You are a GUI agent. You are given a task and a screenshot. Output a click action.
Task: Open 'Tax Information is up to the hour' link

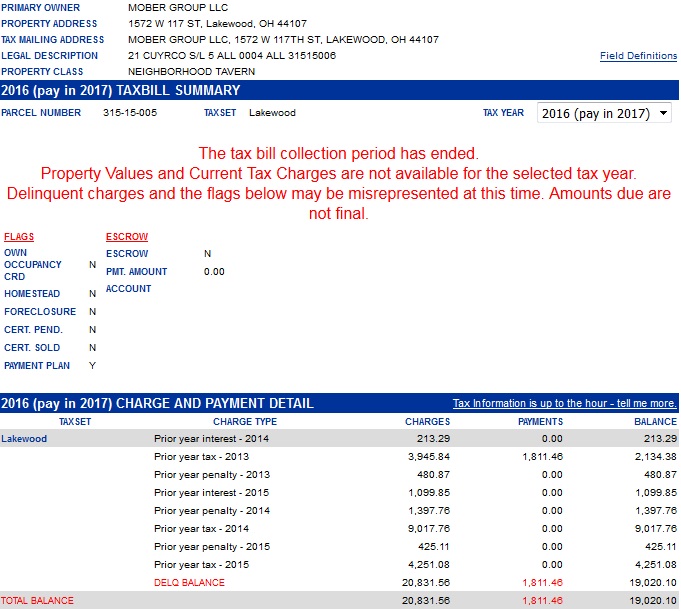(x=564, y=404)
